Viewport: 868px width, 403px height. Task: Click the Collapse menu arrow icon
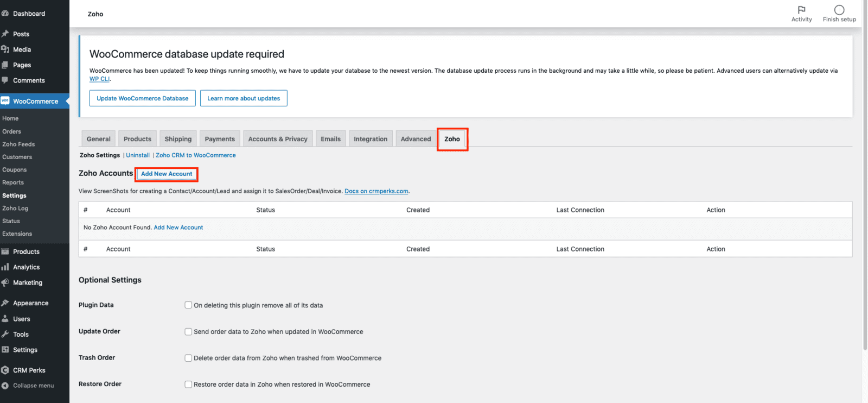pyautogui.click(x=5, y=386)
